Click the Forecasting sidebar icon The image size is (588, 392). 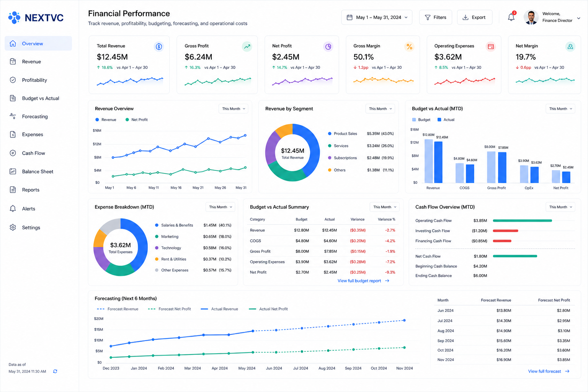point(13,116)
